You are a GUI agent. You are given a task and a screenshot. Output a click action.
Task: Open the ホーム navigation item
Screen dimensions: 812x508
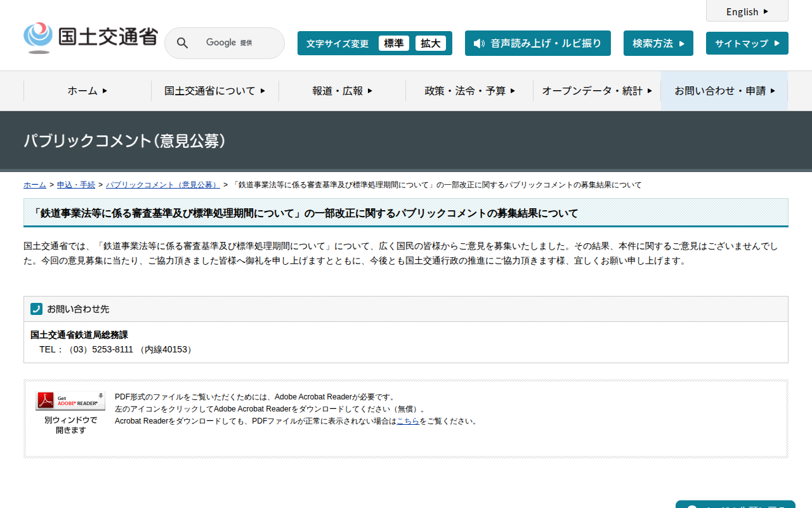(88, 91)
